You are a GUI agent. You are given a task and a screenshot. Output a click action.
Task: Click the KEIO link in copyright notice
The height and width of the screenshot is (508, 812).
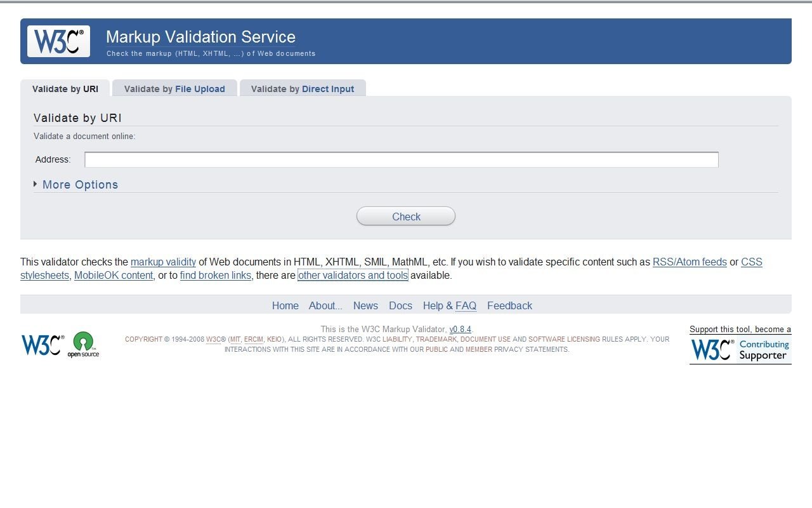click(274, 339)
